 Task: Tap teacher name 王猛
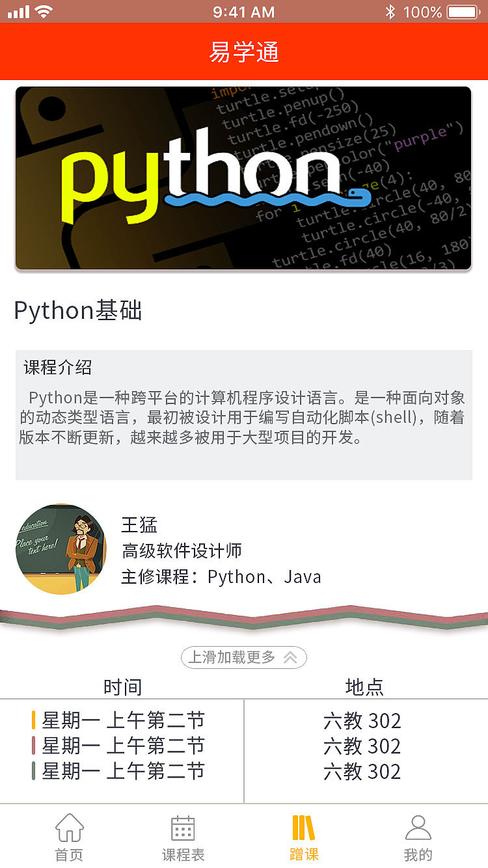(x=139, y=525)
